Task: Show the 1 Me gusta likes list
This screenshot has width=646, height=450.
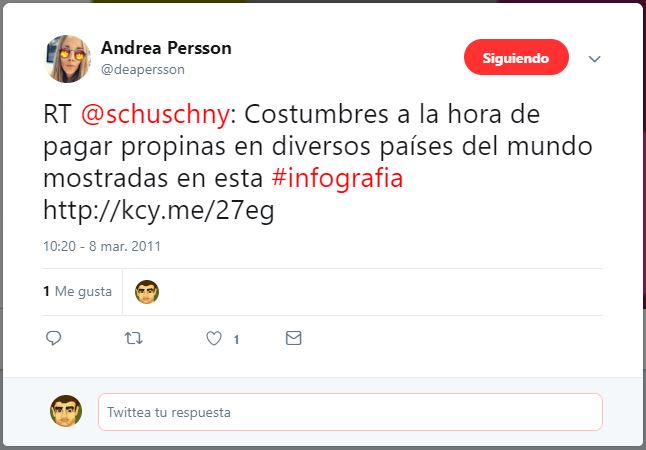Action: 77,291
